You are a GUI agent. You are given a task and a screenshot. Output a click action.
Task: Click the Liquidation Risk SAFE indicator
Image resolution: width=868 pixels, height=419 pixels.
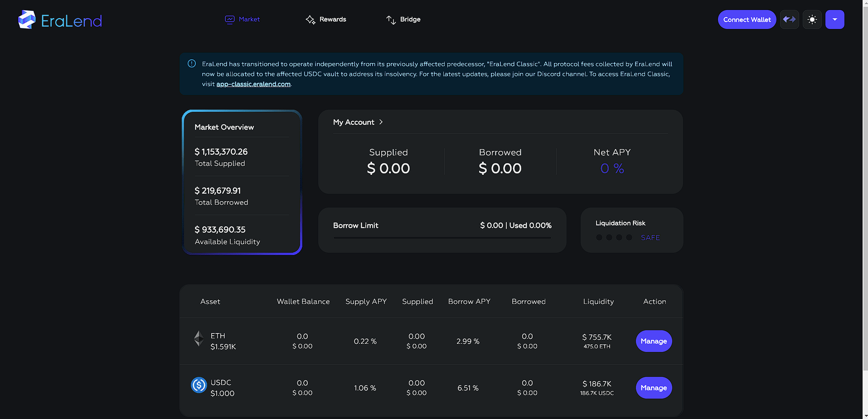(x=650, y=238)
